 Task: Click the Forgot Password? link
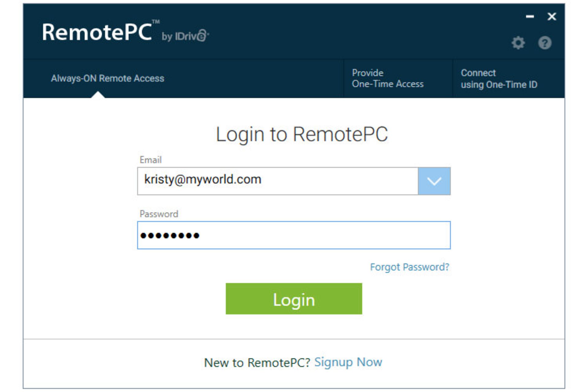point(409,267)
